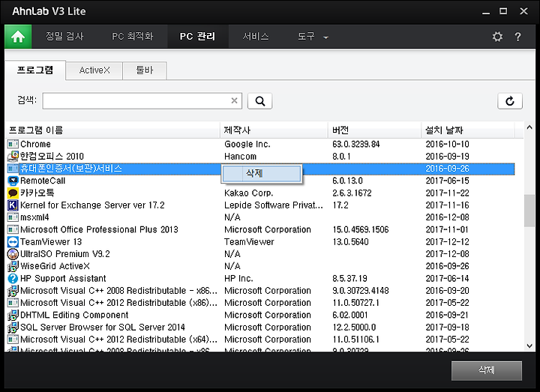
Task: Switch to the 프로그램 tab
Action: pos(35,70)
